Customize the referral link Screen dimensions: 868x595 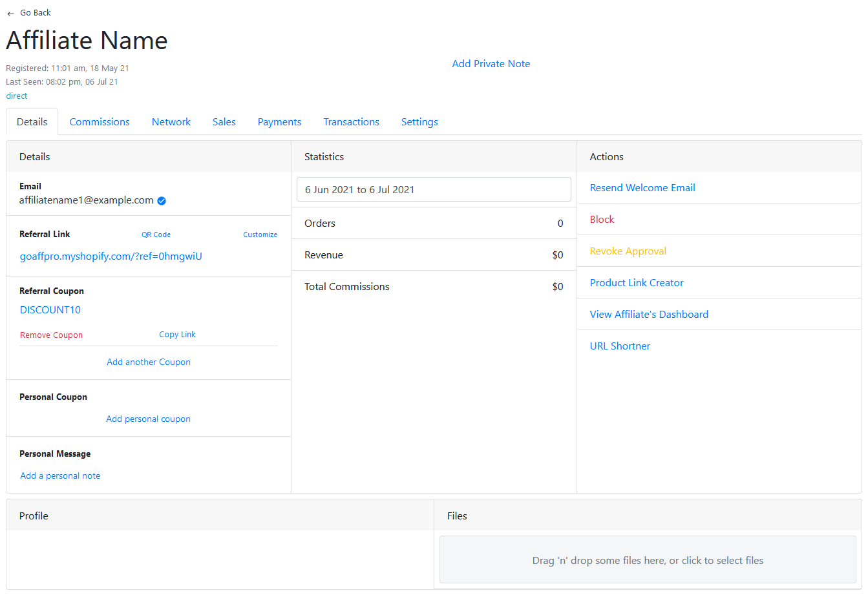[x=260, y=235]
